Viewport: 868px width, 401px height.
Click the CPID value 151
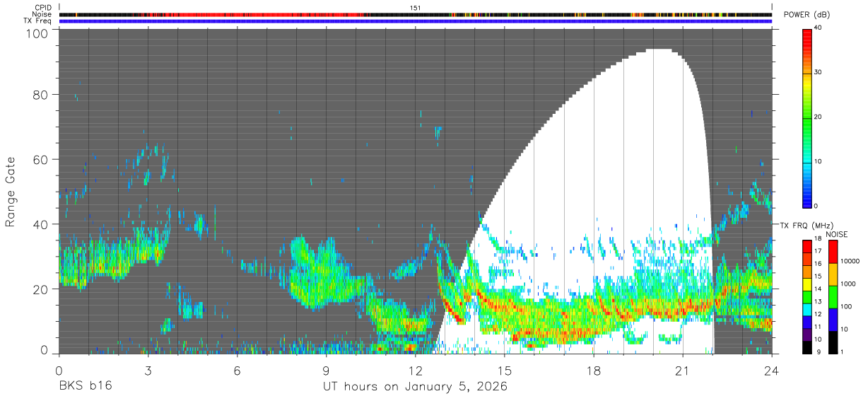[x=416, y=7]
